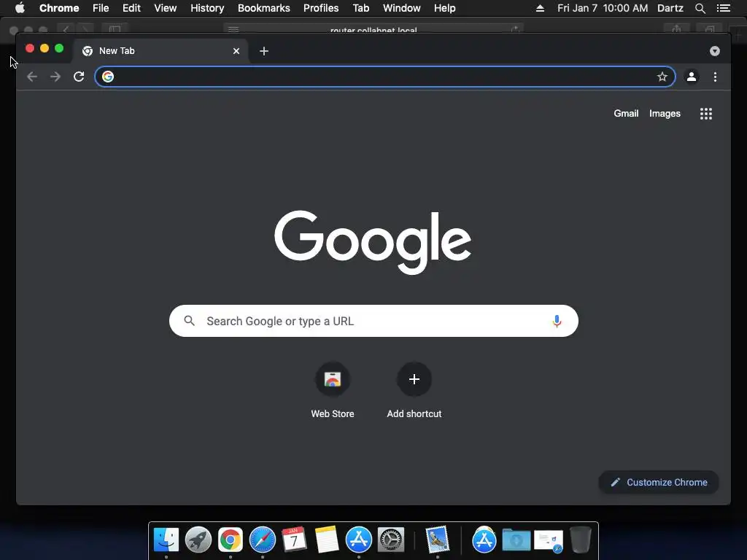Open the Chrome profile avatar button
This screenshot has width=747, height=560.
coord(692,77)
